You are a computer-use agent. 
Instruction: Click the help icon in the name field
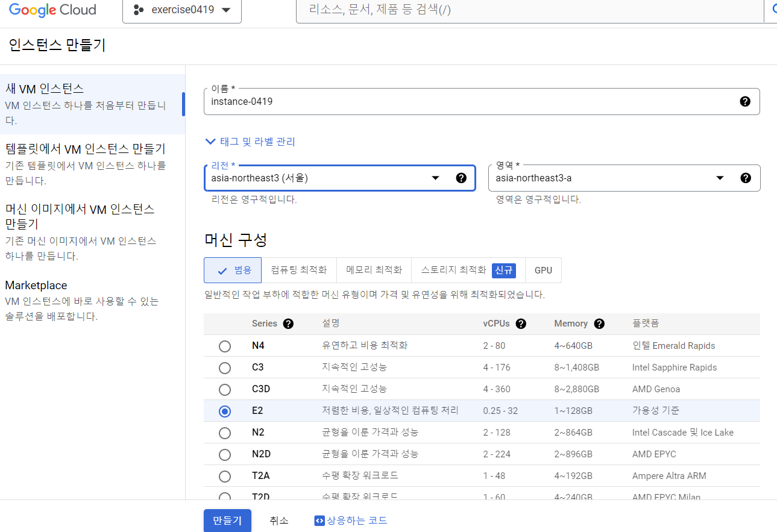pyautogui.click(x=745, y=101)
